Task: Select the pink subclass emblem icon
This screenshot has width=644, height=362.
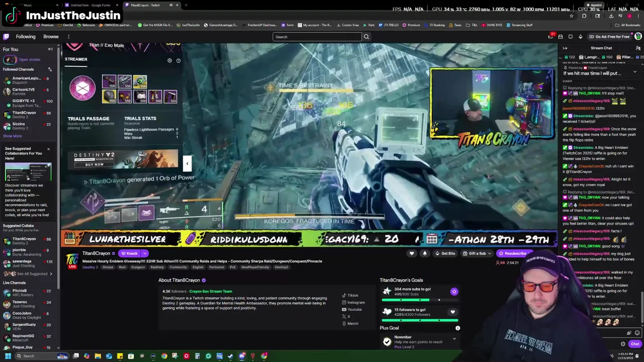Action: point(83,88)
